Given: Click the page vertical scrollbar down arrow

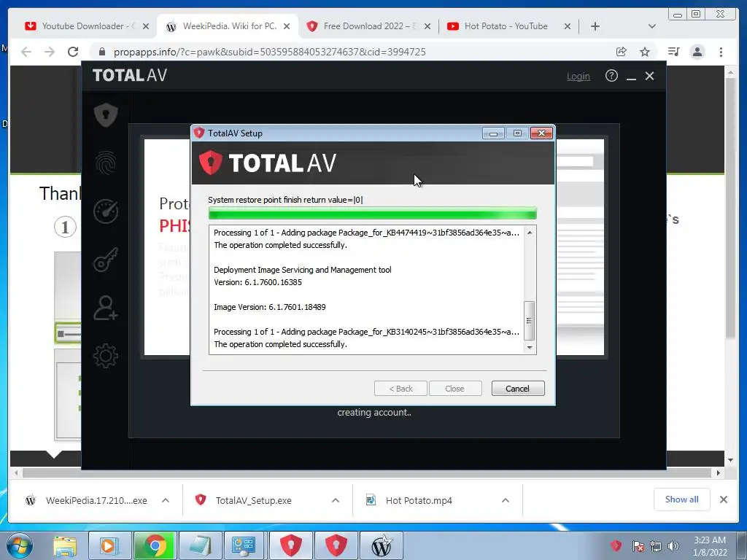Looking at the screenshot, I should (730, 460).
